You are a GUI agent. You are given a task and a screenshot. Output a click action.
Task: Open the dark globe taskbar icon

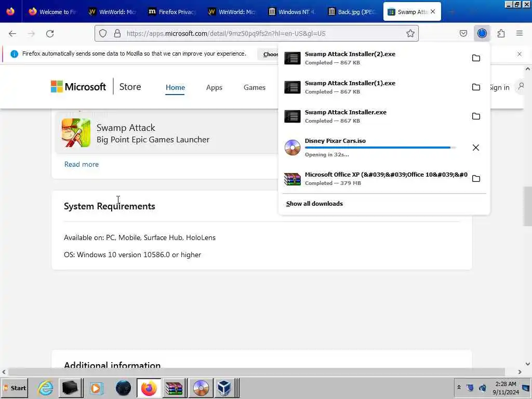pyautogui.click(x=123, y=388)
